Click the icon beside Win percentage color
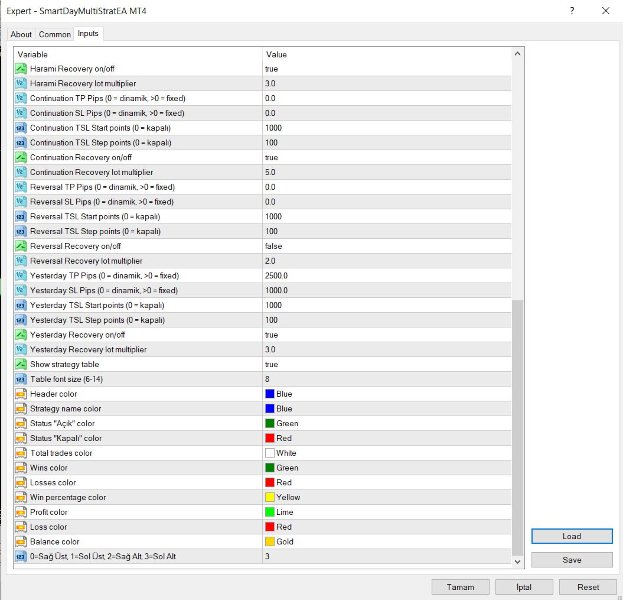623x600 pixels. click(x=21, y=497)
